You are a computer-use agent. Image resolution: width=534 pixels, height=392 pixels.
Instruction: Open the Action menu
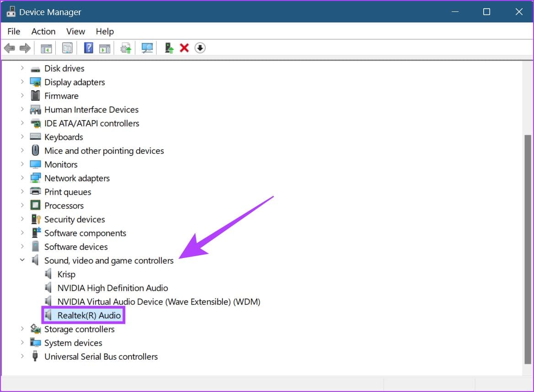pos(43,32)
